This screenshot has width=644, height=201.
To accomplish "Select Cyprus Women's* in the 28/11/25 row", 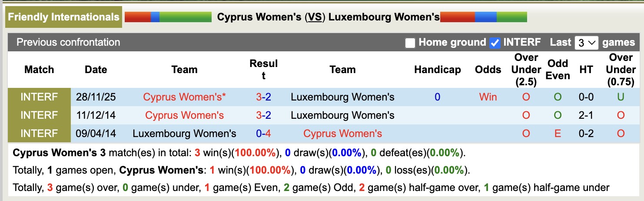I will click(184, 97).
